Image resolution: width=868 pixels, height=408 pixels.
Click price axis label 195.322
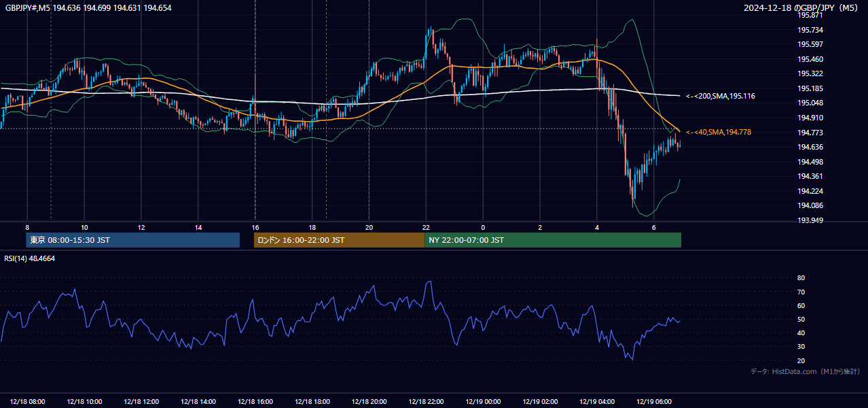[x=810, y=73]
